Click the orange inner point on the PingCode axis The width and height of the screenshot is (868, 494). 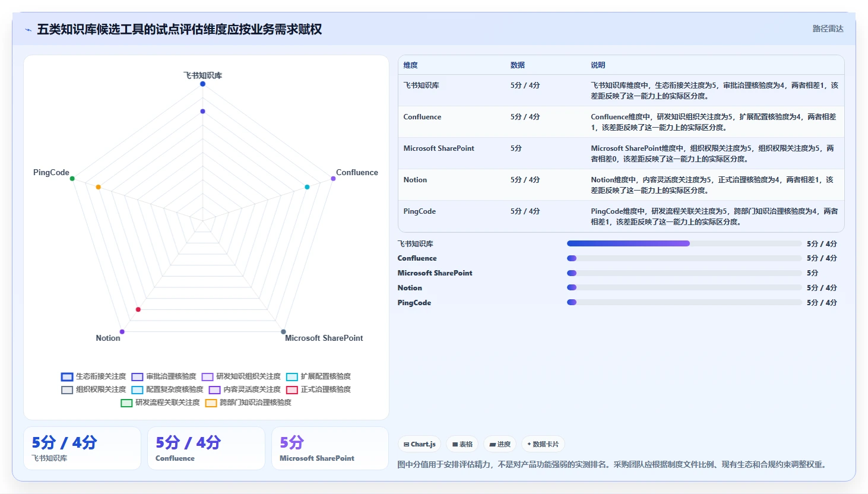pos(98,187)
